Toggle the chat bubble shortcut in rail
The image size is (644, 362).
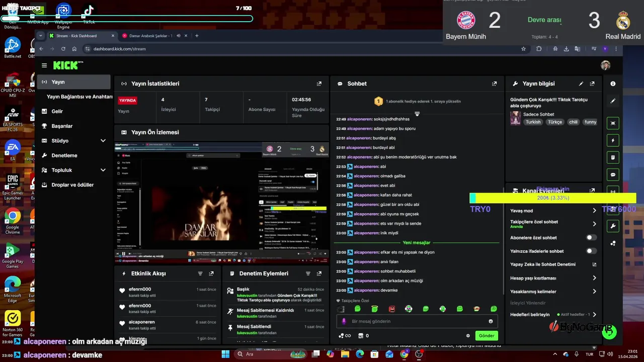[613, 175]
